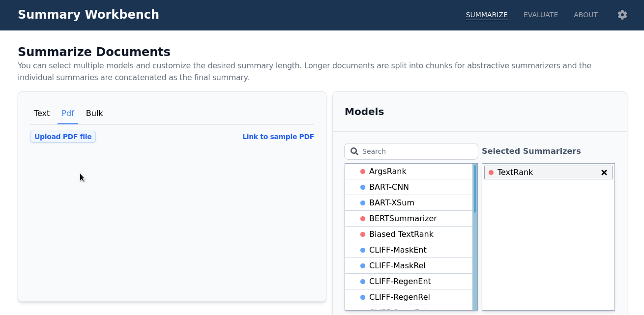This screenshot has width=644, height=315.
Task: Click the red dot beside BERTSummarizer
Action: click(363, 219)
